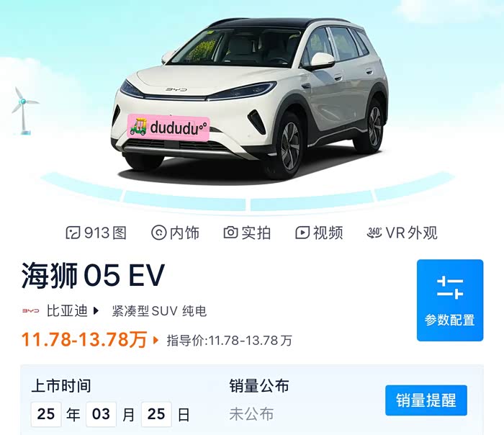Tap the 11.78-13.78万 price link
Image resolution: width=504 pixels, height=435 pixels.
click(x=84, y=339)
